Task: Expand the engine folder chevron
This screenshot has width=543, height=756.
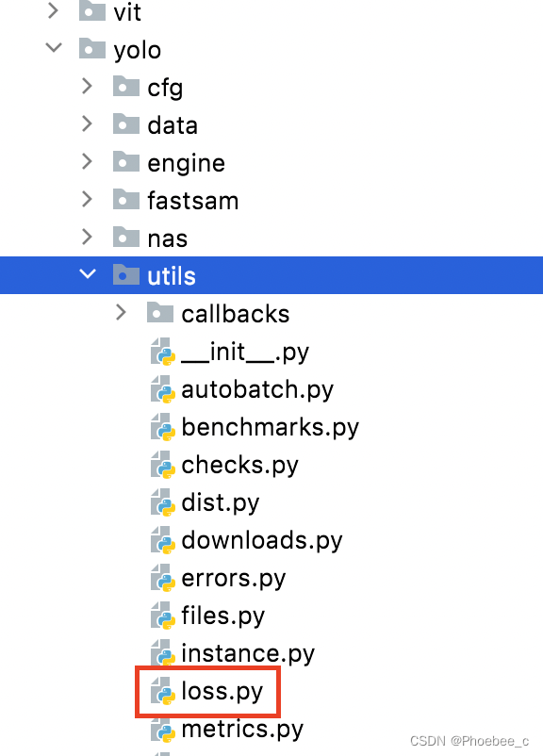Action: coord(88,161)
